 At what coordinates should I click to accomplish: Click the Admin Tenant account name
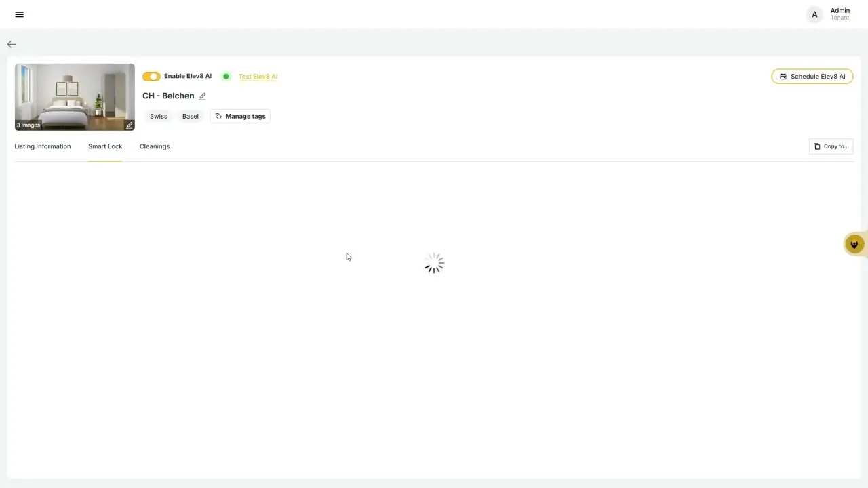pyautogui.click(x=840, y=14)
